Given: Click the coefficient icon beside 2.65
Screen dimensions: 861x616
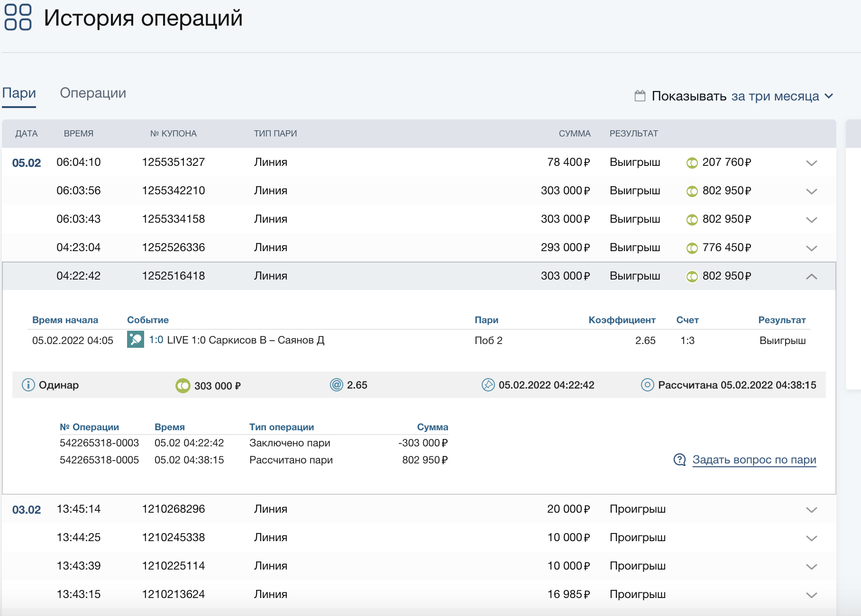Looking at the screenshot, I should (x=336, y=385).
